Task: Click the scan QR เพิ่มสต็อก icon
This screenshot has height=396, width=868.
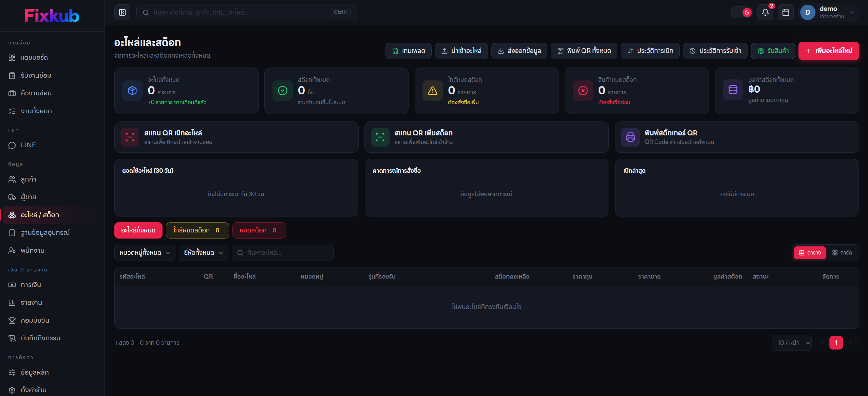Action: [x=380, y=137]
